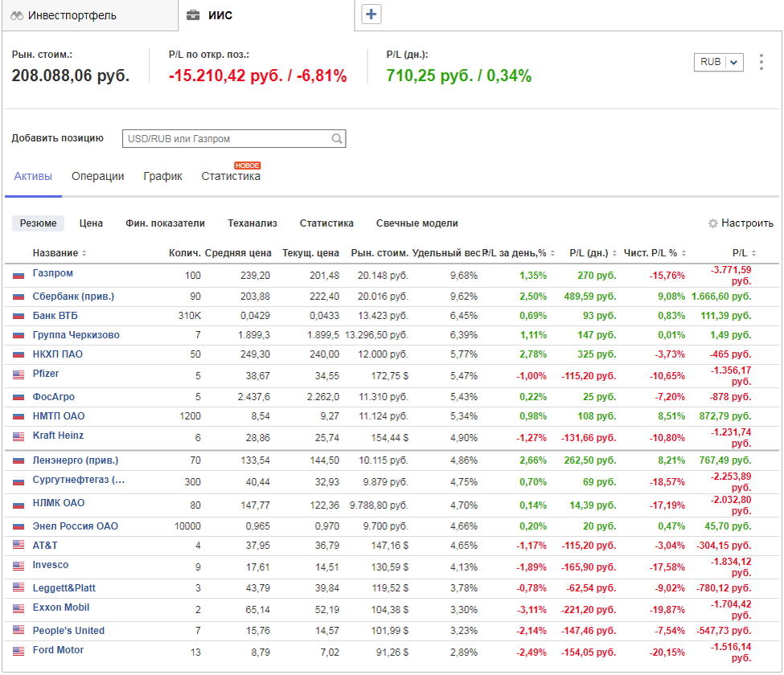Click the Russian flag beside Банк ВТБ
This screenshot has width=784, height=675.
(18, 316)
